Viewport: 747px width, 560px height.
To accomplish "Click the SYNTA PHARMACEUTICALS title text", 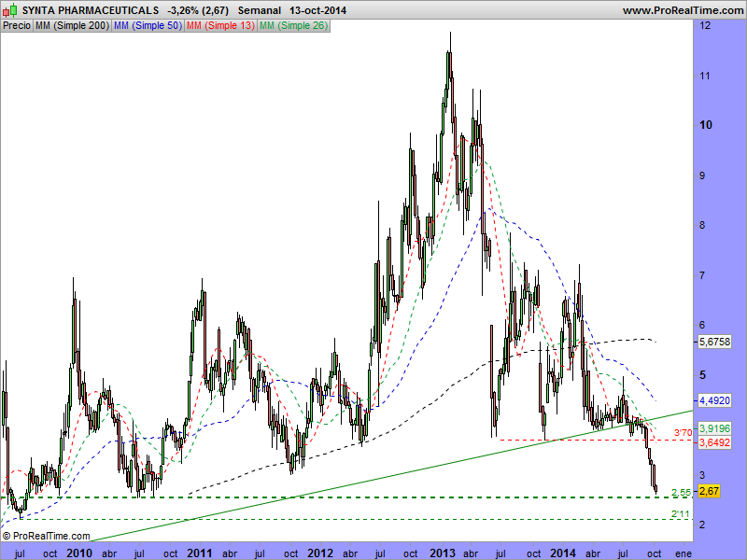I will point(91,10).
